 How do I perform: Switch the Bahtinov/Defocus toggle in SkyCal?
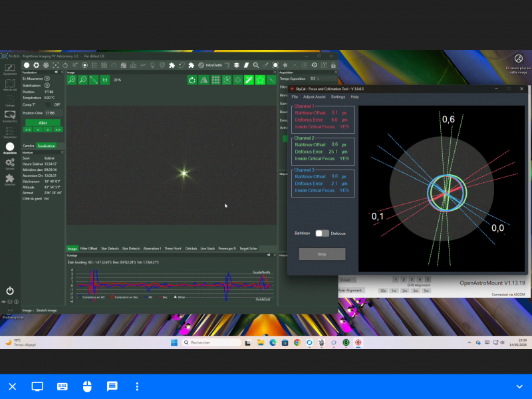(322, 233)
